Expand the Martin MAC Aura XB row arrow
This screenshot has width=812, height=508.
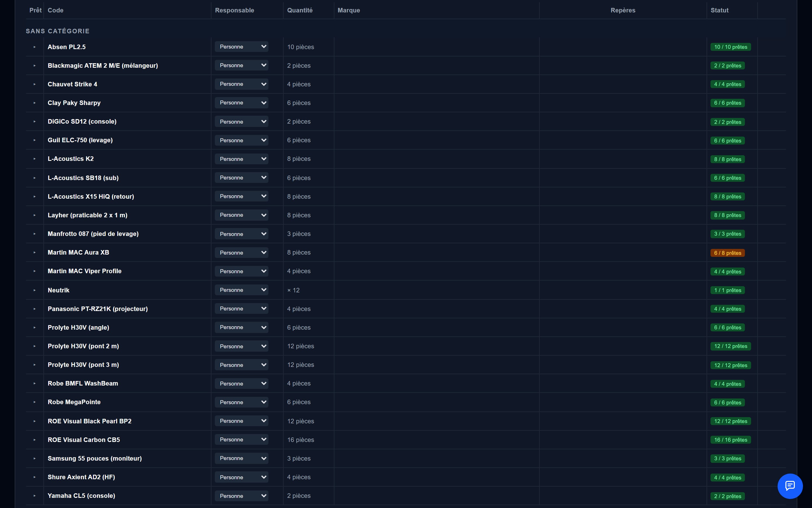pos(35,253)
